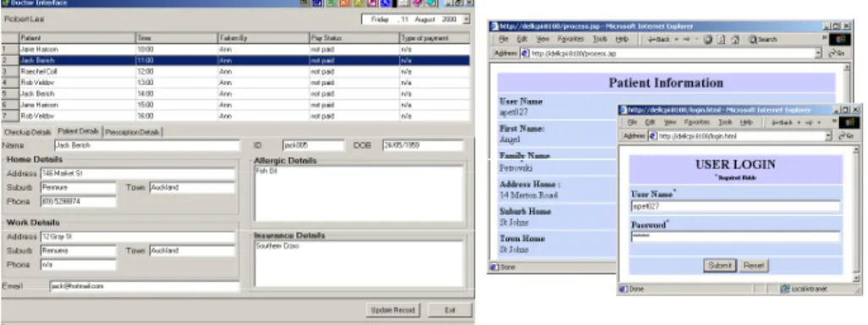This screenshot has height=325, width=868.
Task: Open View menu in process.jsp browser
Action: [x=542, y=39]
